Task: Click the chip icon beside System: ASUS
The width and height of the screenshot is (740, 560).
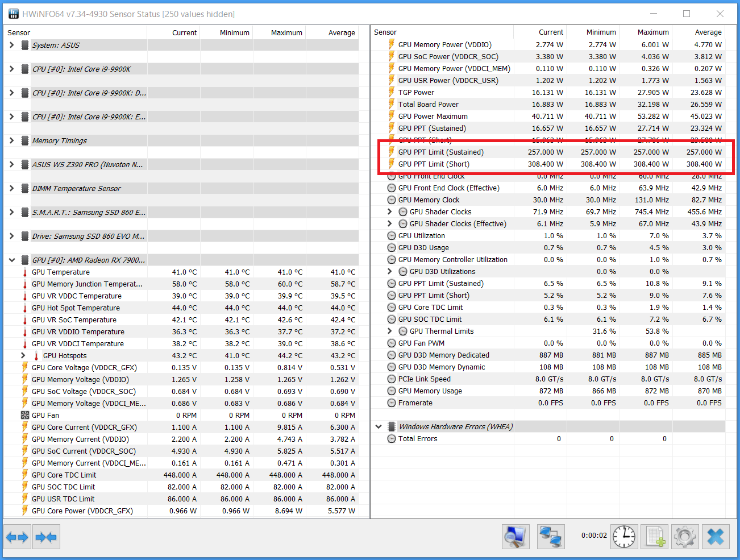Action: coord(25,45)
